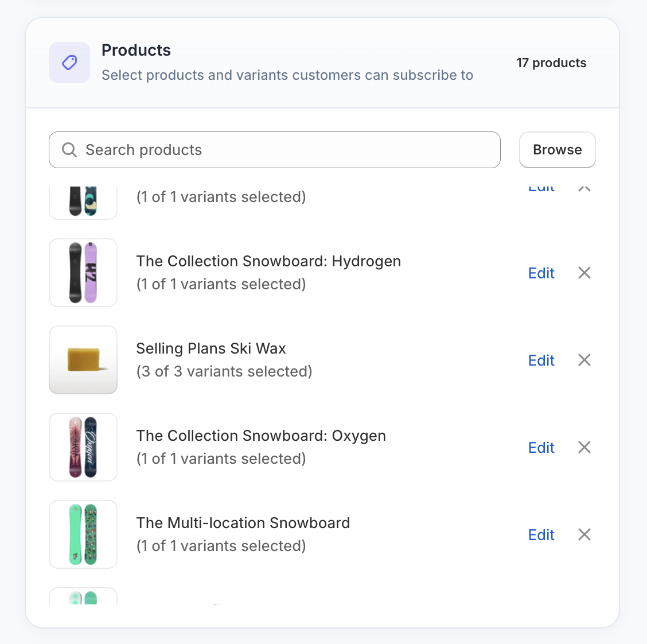Click the search magnifier icon

coord(69,150)
